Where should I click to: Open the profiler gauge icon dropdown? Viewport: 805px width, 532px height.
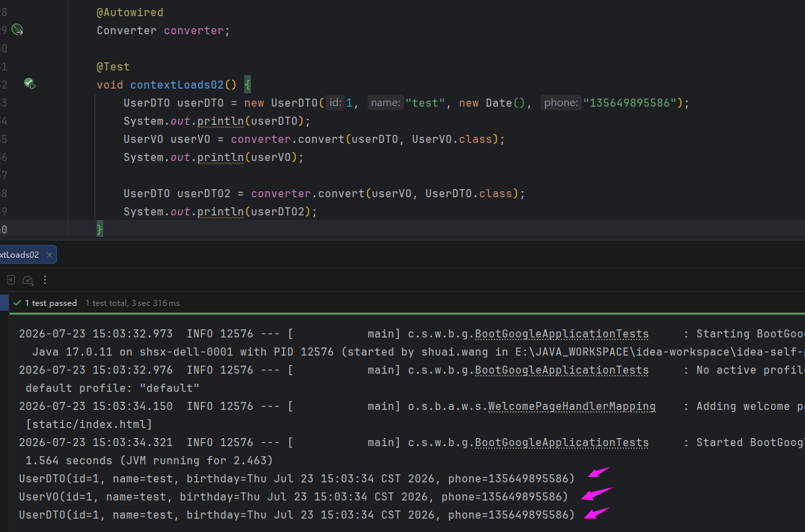pos(28,280)
